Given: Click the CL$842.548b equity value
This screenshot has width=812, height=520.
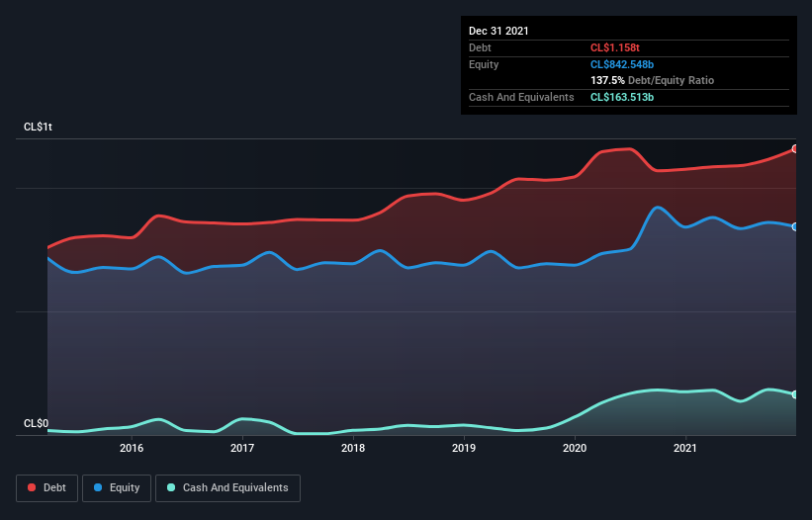Looking at the screenshot, I should pos(622,64).
